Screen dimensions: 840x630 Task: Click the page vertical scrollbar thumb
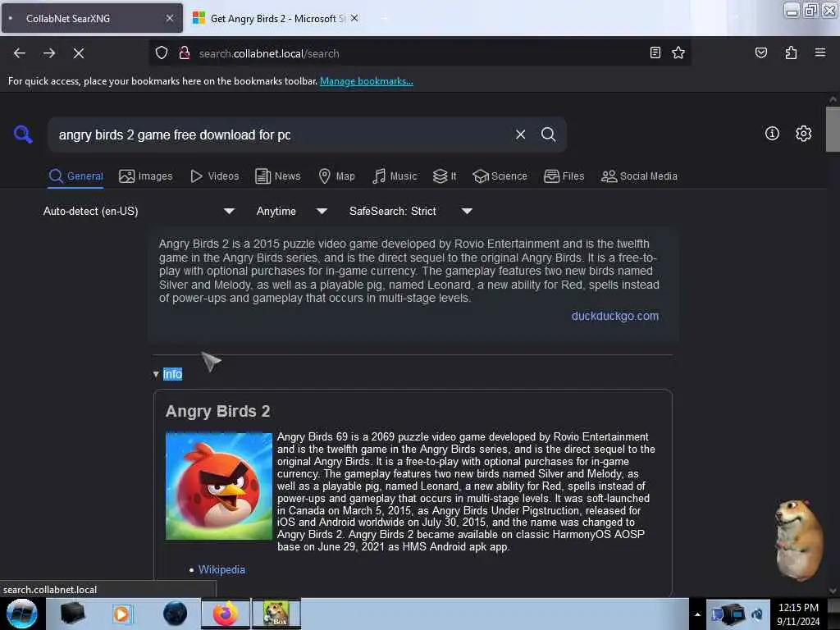pyautogui.click(x=833, y=129)
